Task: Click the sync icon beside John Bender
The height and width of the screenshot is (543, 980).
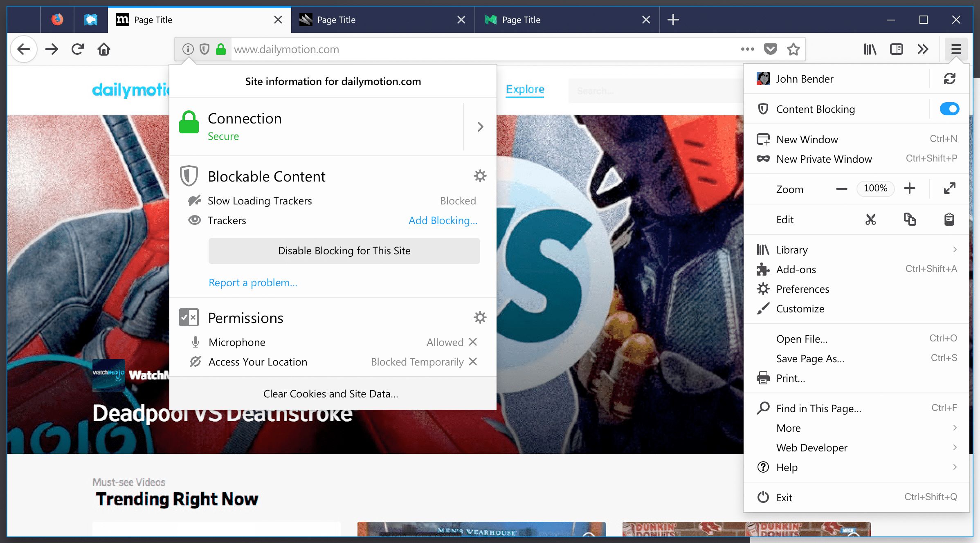Action: click(949, 79)
